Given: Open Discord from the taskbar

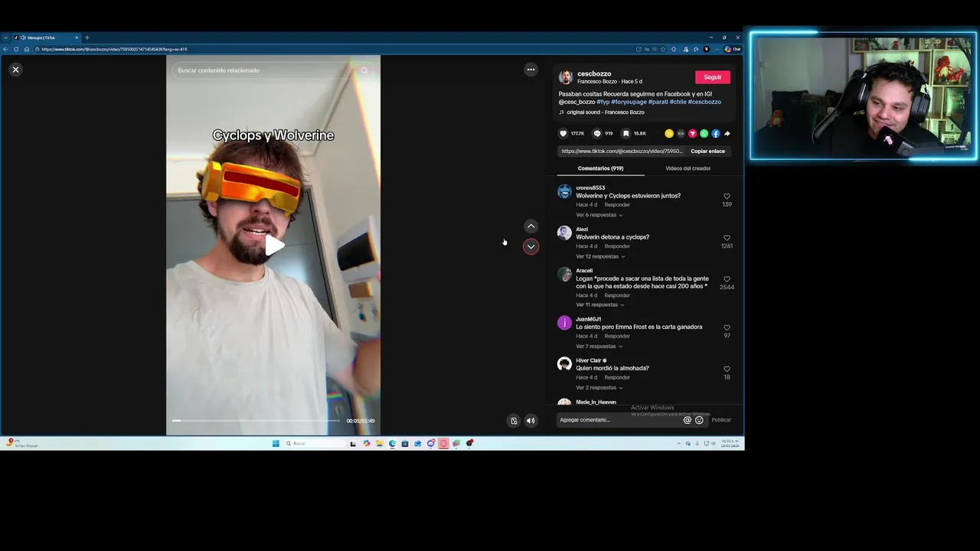Looking at the screenshot, I should 430,443.
